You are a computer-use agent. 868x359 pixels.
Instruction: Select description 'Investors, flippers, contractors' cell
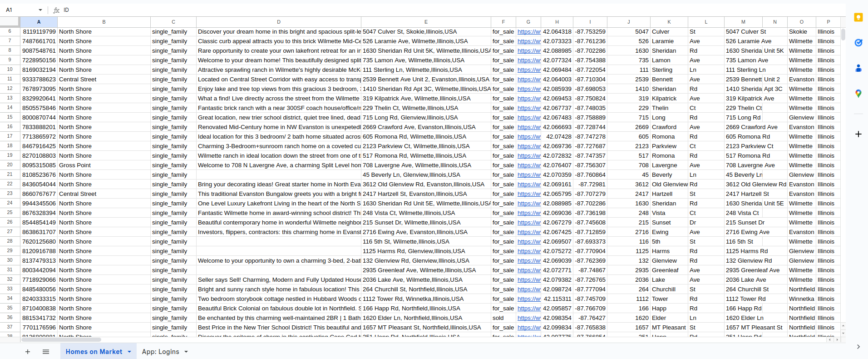(x=279, y=232)
